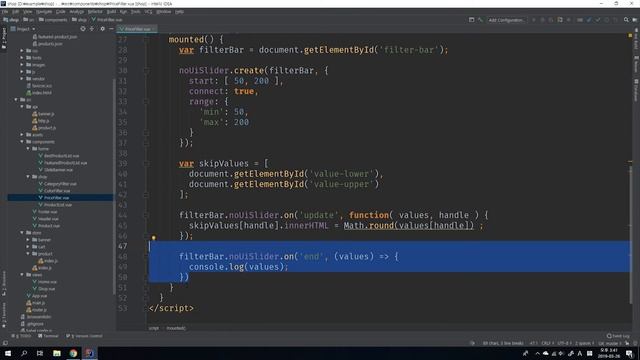Open TODO tool window
This screenshot has width=640, height=360.
[22, 336]
